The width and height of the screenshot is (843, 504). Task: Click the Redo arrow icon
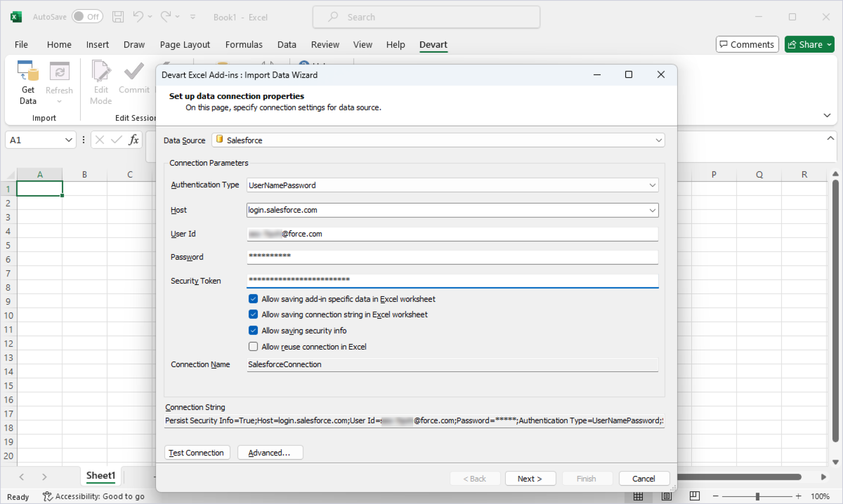coord(166,17)
